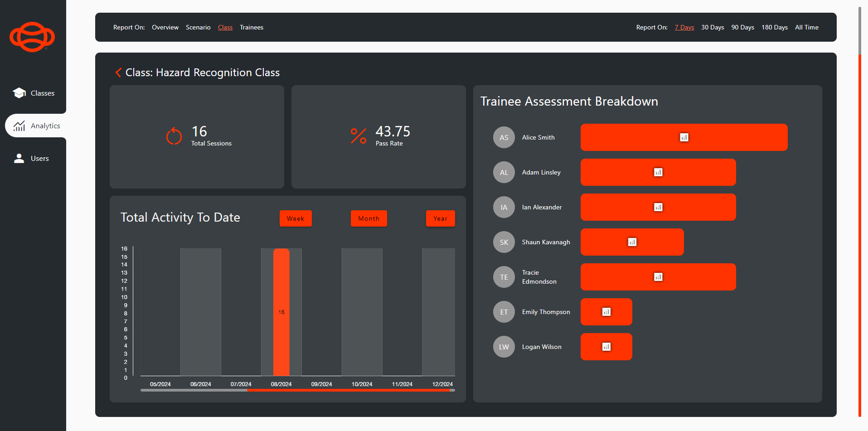Click the orange company logo
This screenshot has width=868, height=431.
point(32,37)
